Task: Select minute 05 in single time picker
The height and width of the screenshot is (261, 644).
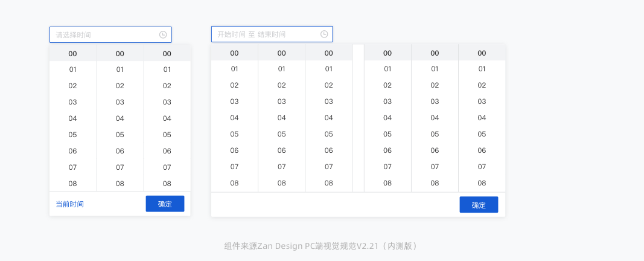Action: point(120,135)
